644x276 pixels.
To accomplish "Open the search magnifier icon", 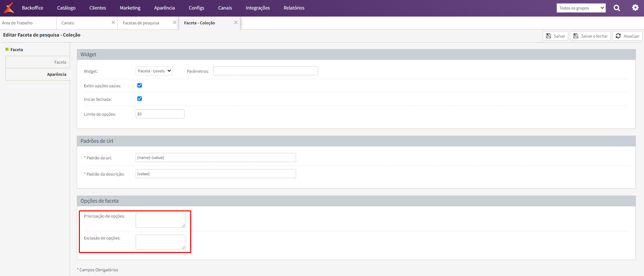I will pyautogui.click(x=617, y=8).
